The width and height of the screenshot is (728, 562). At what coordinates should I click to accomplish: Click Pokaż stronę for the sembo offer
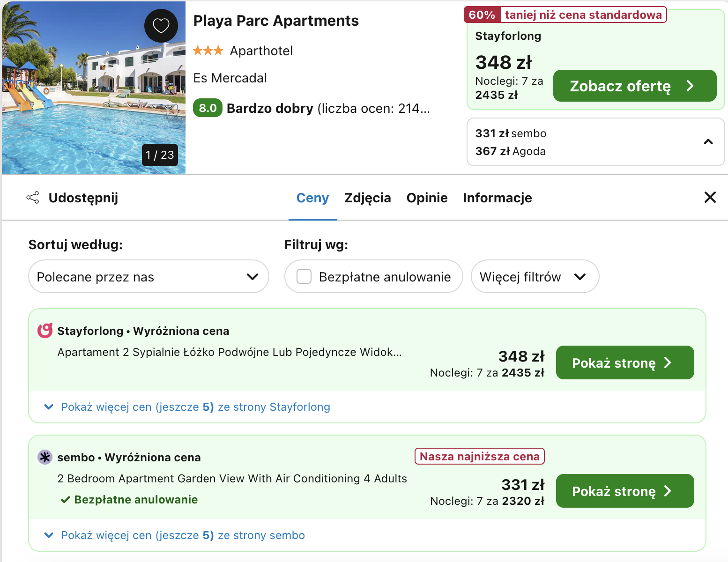pos(624,491)
